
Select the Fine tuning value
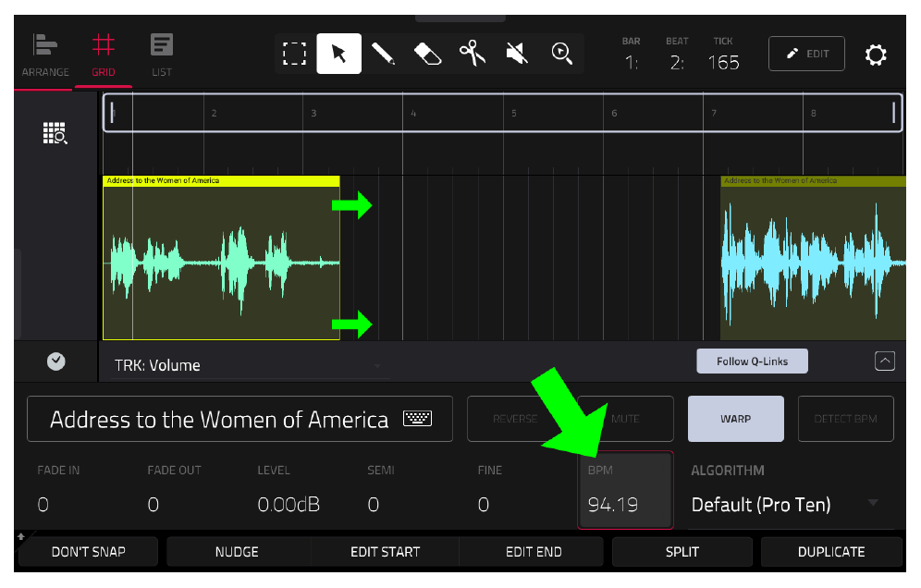coord(484,505)
